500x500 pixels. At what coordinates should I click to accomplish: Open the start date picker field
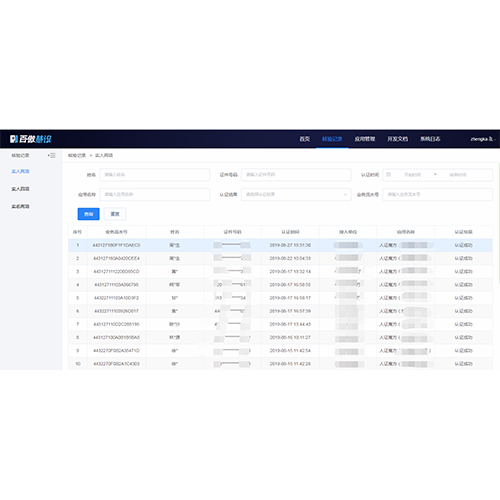pos(412,175)
